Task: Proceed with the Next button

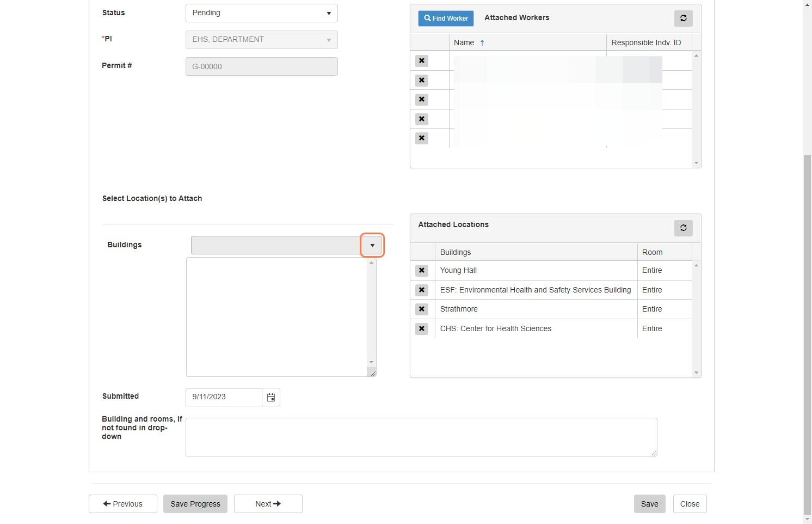Action: pyautogui.click(x=268, y=504)
